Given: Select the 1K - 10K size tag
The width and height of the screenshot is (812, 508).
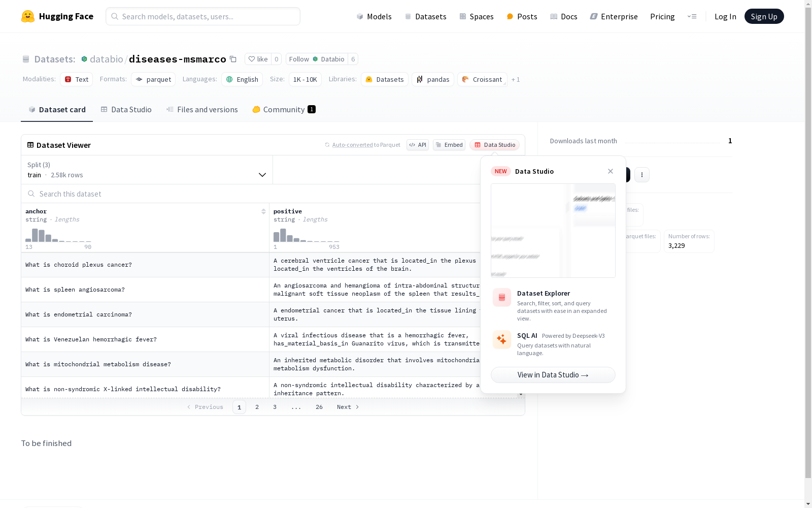Looking at the screenshot, I should click(305, 79).
